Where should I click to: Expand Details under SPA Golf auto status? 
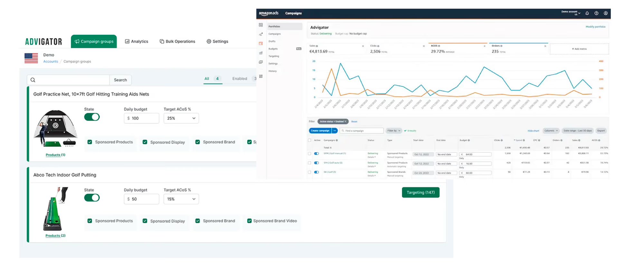[x=372, y=166]
